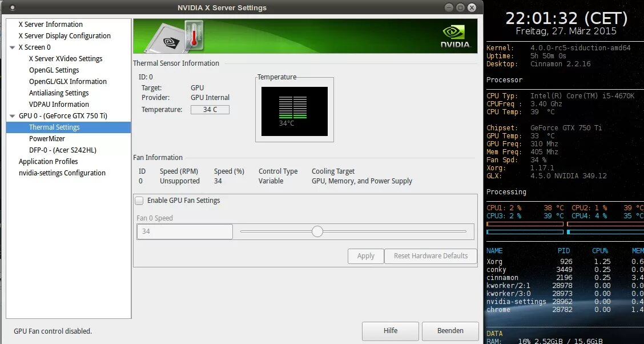644x344 pixels.
Task: Click the 'Thermal Sensor Information' heading
Action: click(x=176, y=63)
